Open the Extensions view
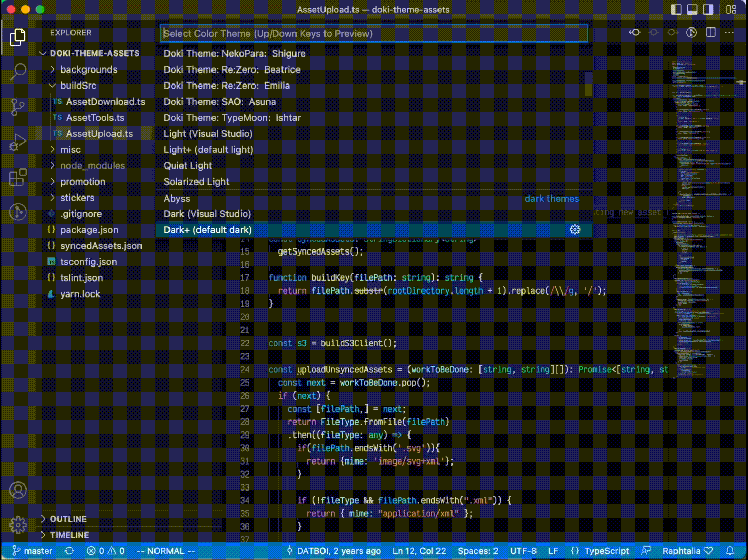The image size is (748, 560). [x=18, y=177]
